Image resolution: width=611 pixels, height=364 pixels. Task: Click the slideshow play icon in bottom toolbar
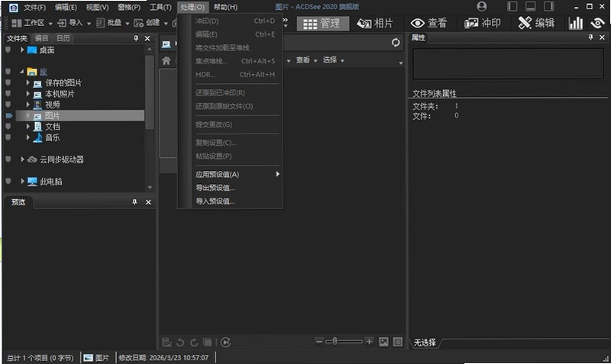tap(225, 342)
